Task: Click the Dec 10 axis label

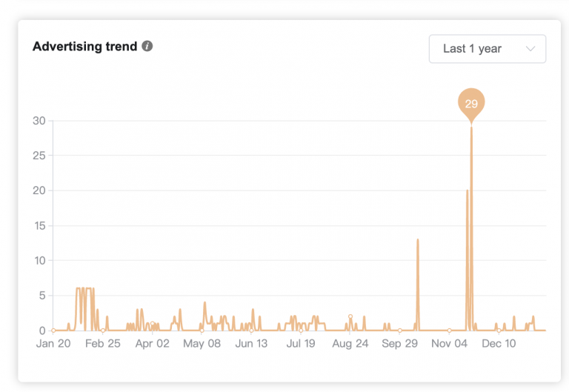Action: pyautogui.click(x=499, y=343)
